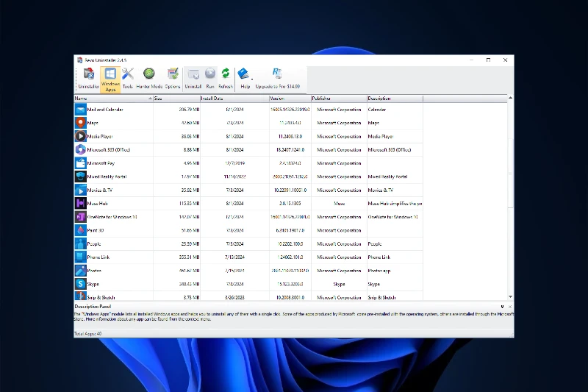Click the list scroll up arrow
The height and width of the screenshot is (392, 588).
click(x=510, y=98)
